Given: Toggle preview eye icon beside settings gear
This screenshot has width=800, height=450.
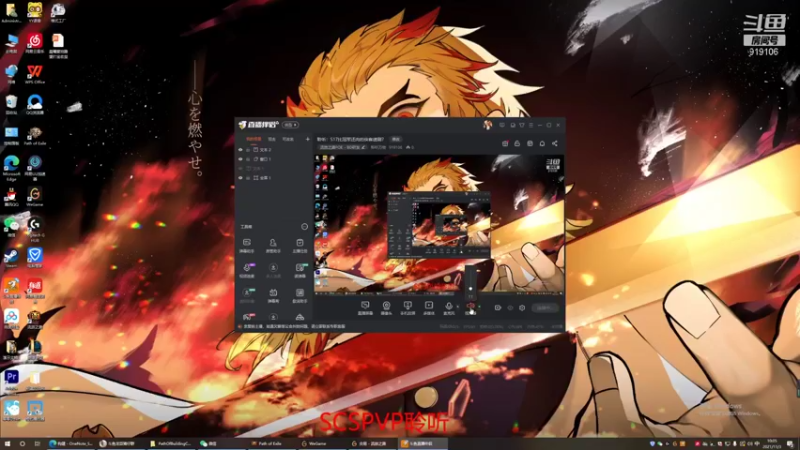Looking at the screenshot, I should point(510,308).
